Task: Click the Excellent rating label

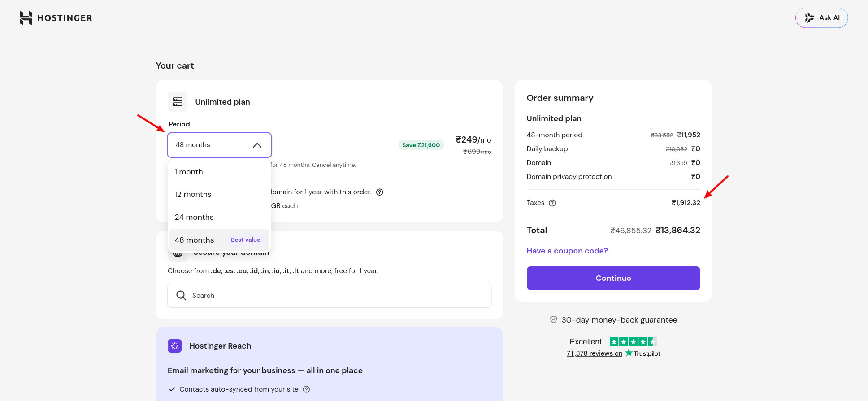Action: point(586,342)
